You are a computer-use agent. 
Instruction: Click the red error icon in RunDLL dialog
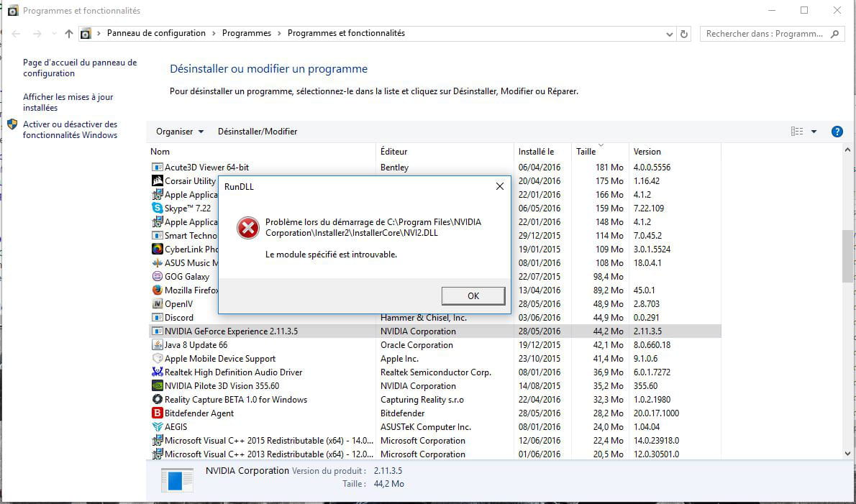click(248, 228)
